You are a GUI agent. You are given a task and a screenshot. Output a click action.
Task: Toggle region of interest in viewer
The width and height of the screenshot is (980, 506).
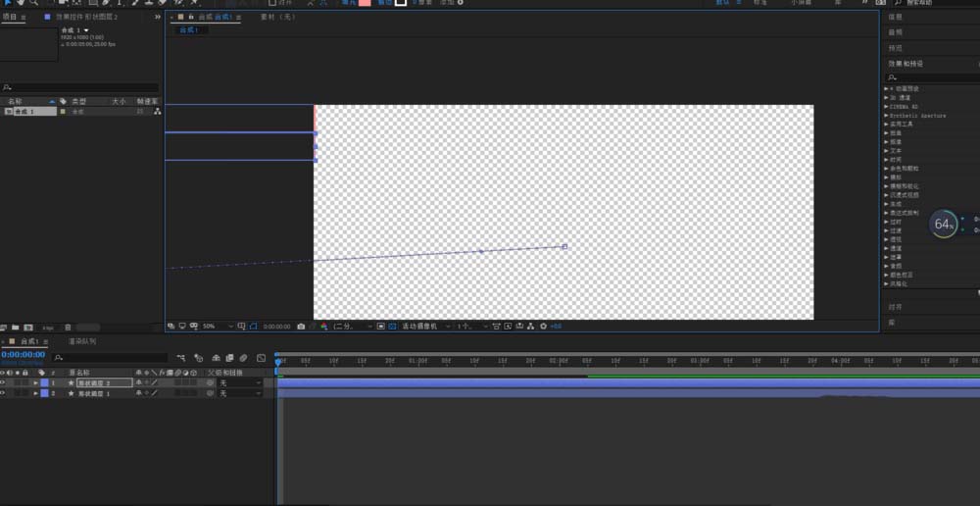(380, 326)
